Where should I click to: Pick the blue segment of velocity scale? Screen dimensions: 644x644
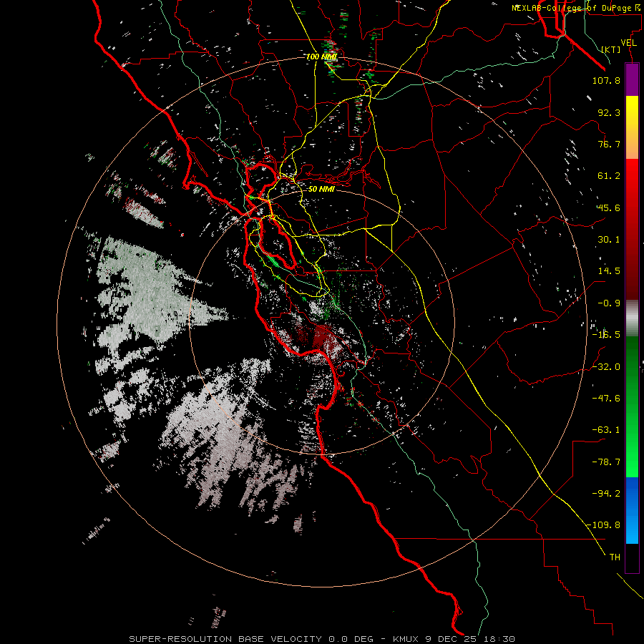pyautogui.click(x=632, y=510)
